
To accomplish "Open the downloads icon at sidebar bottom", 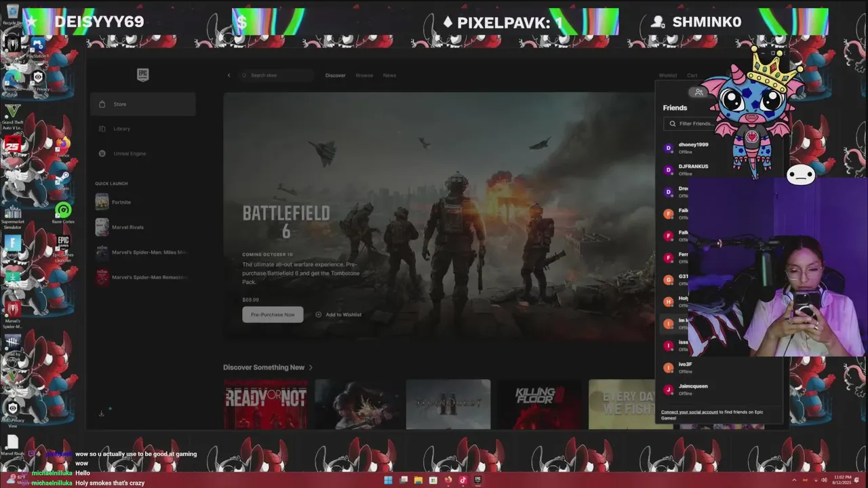I will pyautogui.click(x=102, y=413).
